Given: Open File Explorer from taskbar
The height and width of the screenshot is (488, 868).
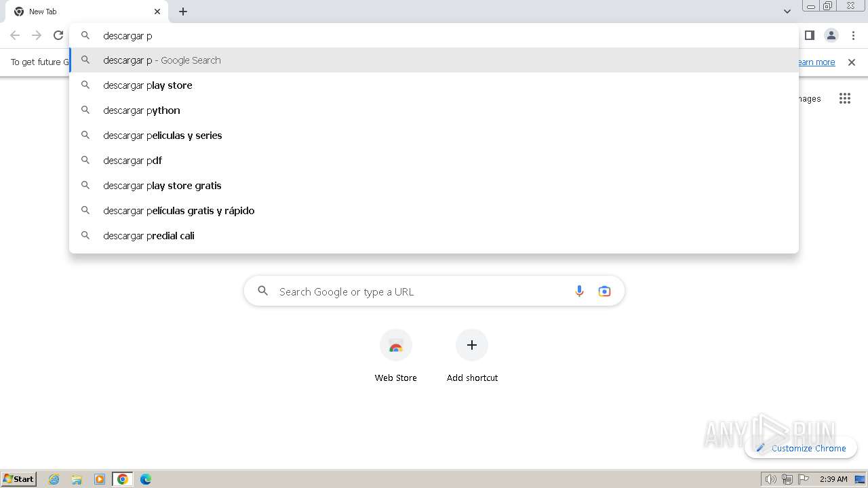Looking at the screenshot, I should 77,479.
